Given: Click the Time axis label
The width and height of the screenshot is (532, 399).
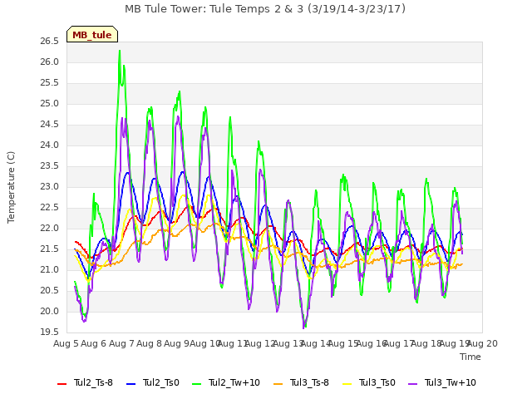Looking at the screenshot, I should (x=470, y=357).
